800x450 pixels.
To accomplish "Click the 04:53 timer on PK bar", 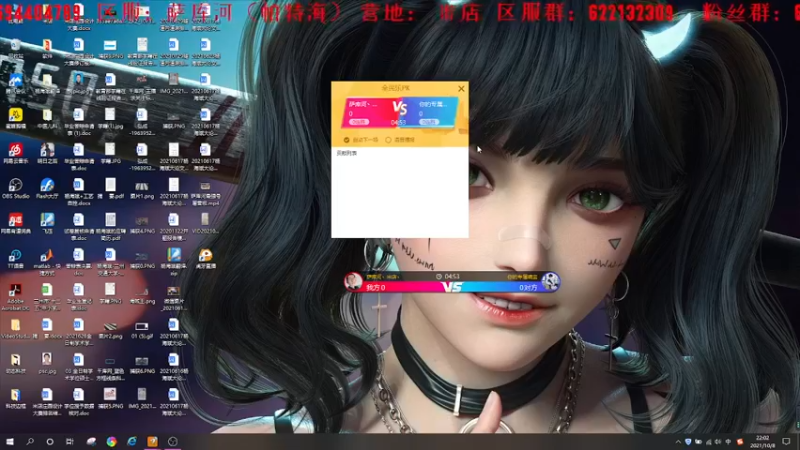I will (448, 277).
